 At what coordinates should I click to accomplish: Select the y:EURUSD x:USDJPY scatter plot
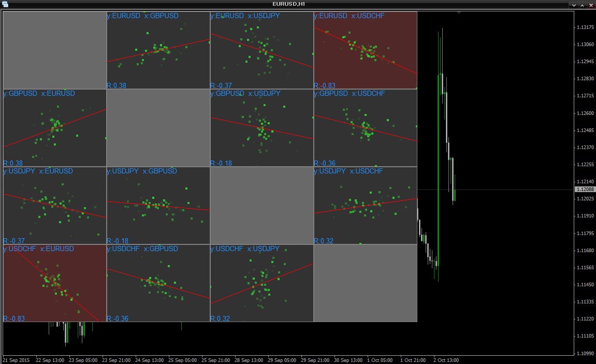pyautogui.click(x=261, y=50)
